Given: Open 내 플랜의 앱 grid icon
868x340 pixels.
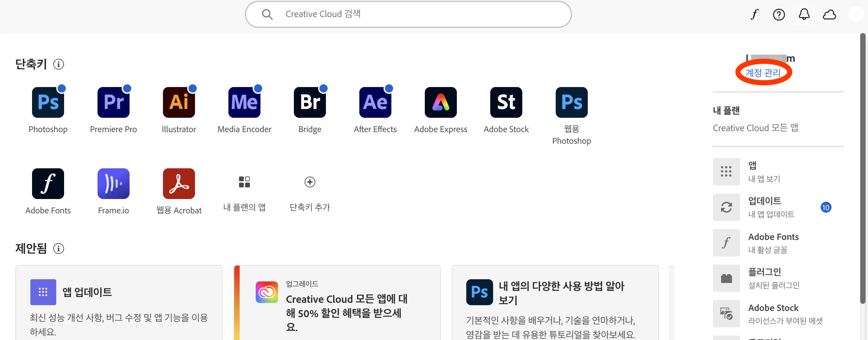Looking at the screenshot, I should [244, 182].
